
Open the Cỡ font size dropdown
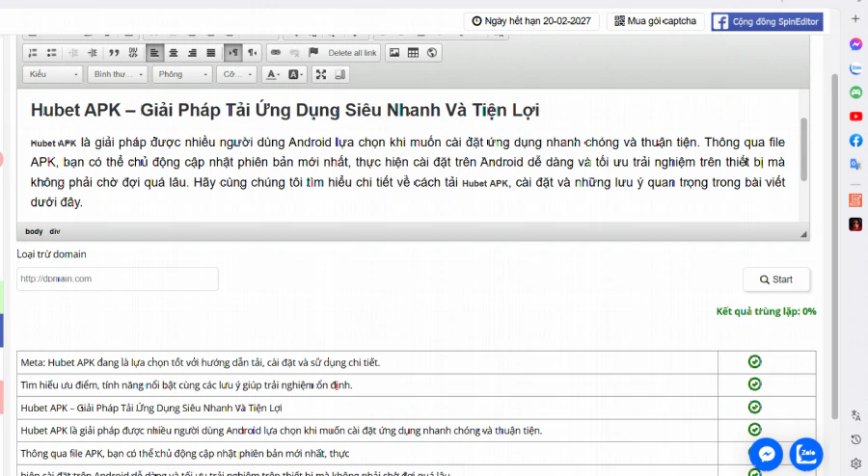[x=236, y=74]
